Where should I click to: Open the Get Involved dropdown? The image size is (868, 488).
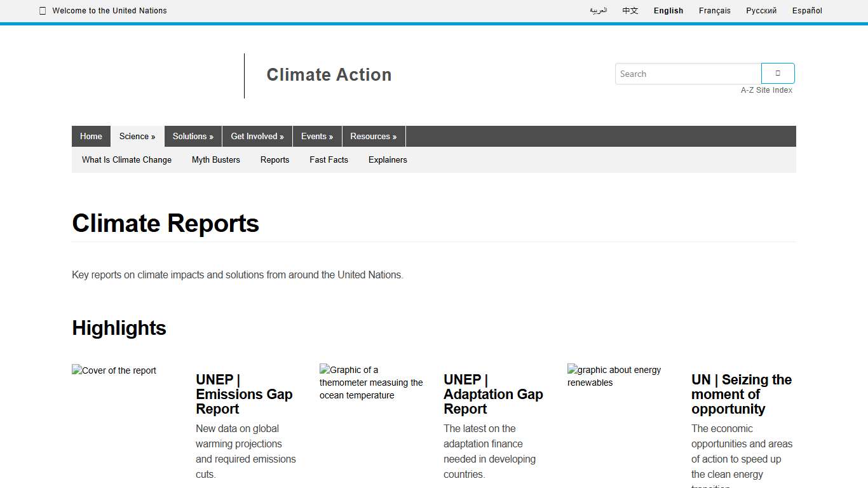tap(257, 136)
